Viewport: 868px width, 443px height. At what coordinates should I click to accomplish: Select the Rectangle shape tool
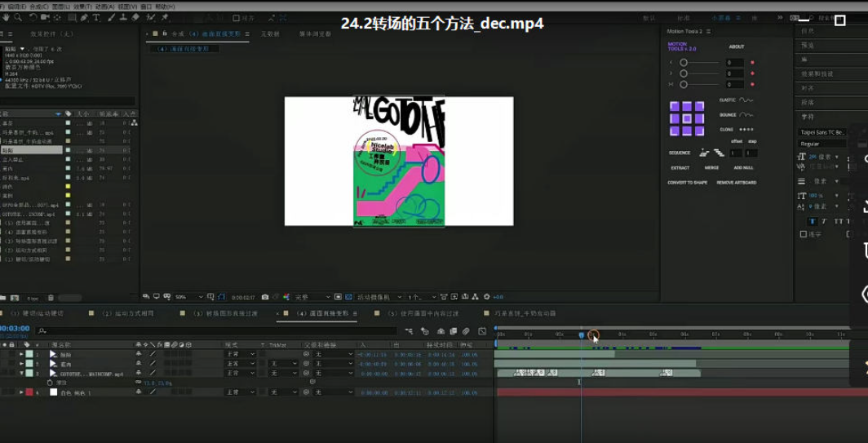pos(72,17)
